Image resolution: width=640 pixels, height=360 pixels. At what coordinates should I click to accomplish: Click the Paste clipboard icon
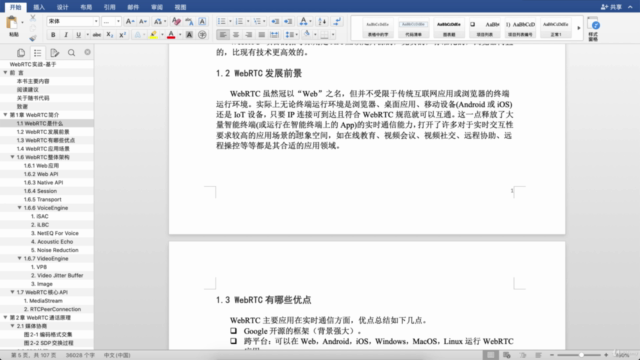(12, 22)
